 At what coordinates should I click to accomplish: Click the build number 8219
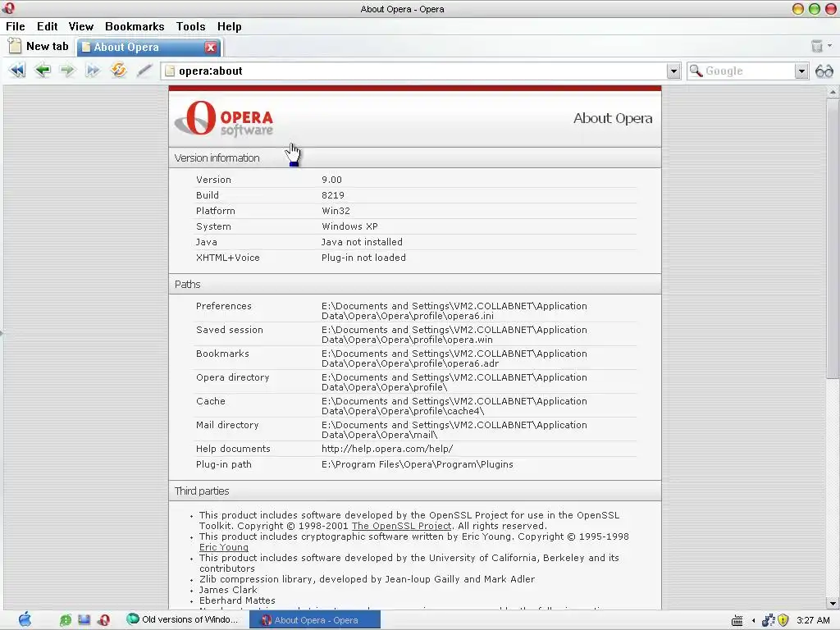click(x=333, y=195)
